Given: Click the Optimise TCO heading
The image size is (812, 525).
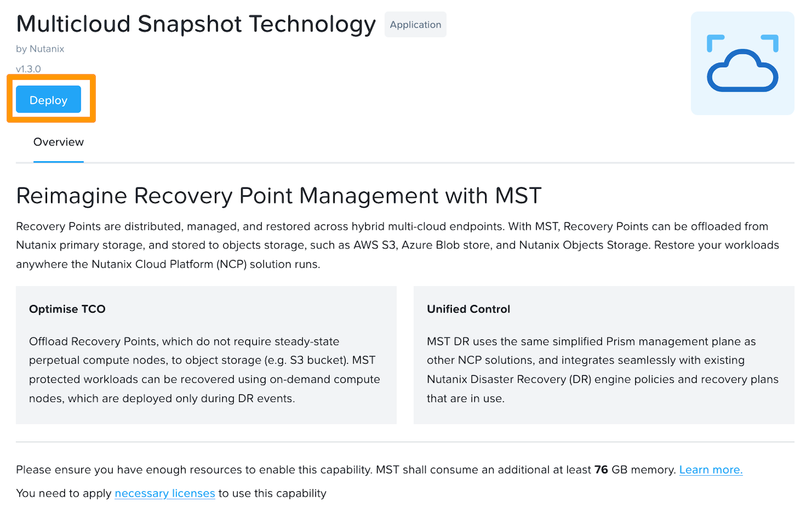Looking at the screenshot, I should coord(67,309).
